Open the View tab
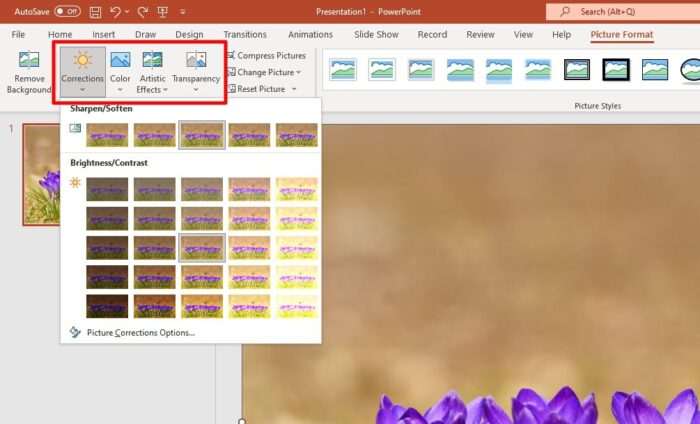 (x=523, y=34)
